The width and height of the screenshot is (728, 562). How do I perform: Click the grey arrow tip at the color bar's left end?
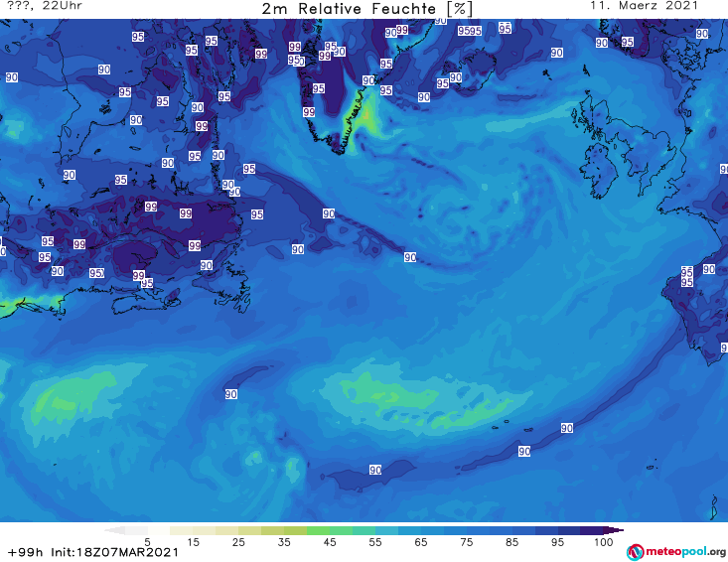point(114,530)
